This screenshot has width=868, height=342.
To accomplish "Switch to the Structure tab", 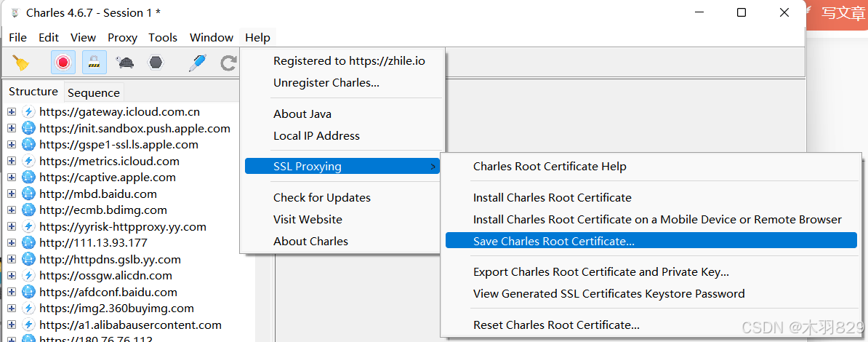I will coord(33,92).
